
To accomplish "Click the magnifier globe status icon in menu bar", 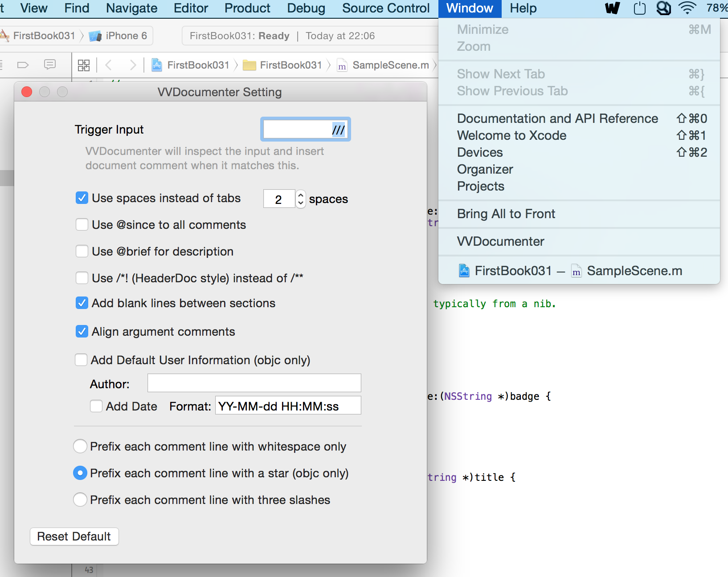I will [664, 8].
